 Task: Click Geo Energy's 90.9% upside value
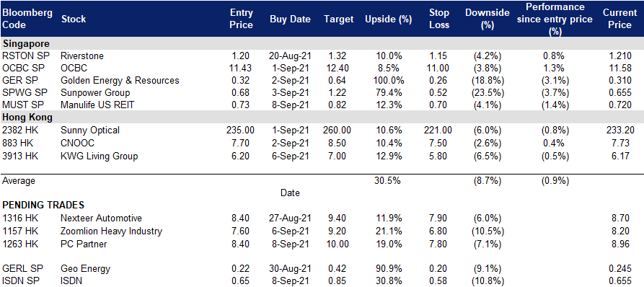(x=389, y=268)
